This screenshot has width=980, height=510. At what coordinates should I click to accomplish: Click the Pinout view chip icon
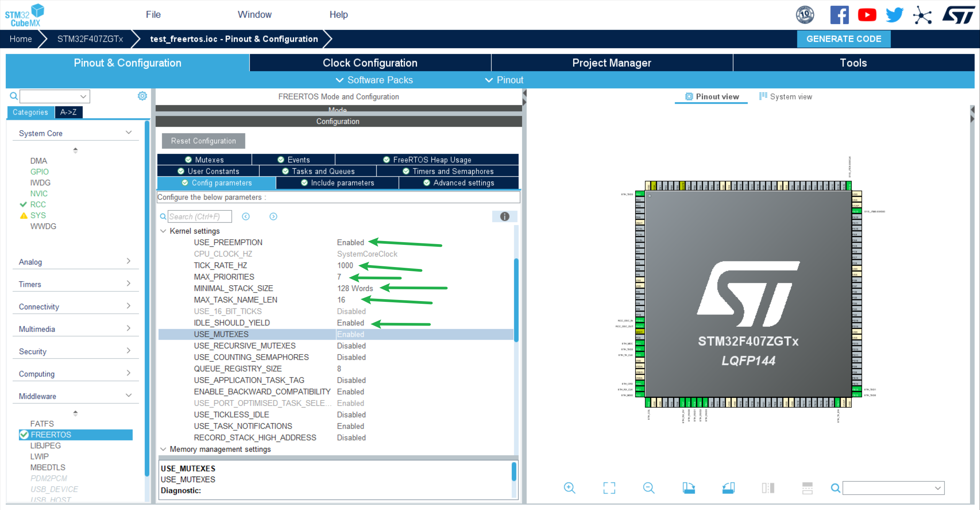[689, 97]
